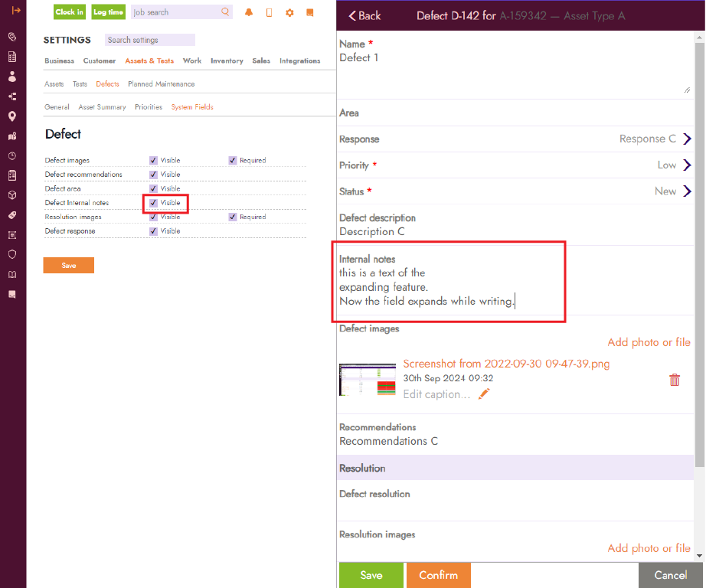The height and width of the screenshot is (588, 706).
Task: Open Priority selector chevron
Action: pyautogui.click(x=687, y=165)
